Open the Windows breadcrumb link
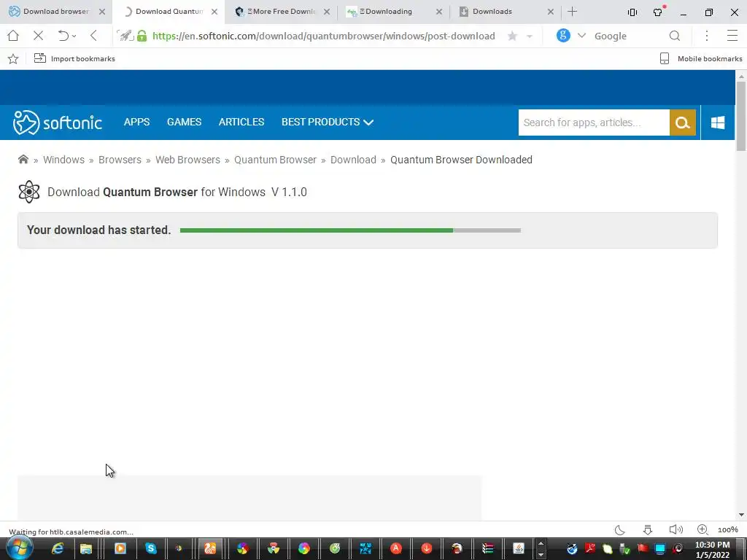This screenshot has height=560, width=747. pyautogui.click(x=64, y=160)
